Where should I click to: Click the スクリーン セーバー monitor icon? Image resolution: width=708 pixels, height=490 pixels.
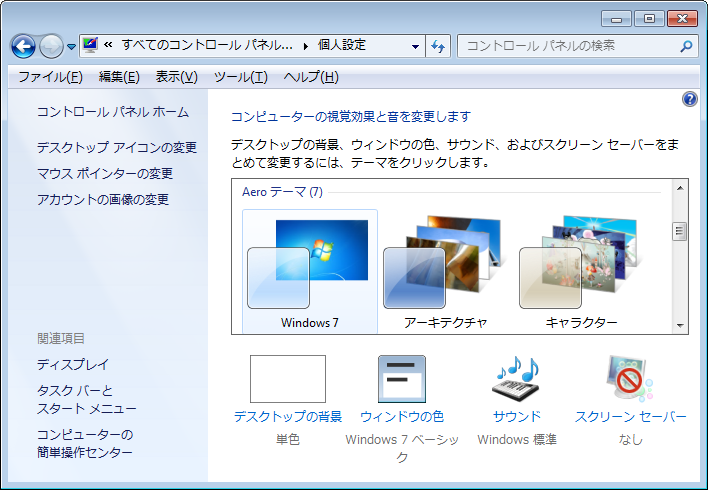(x=630, y=378)
